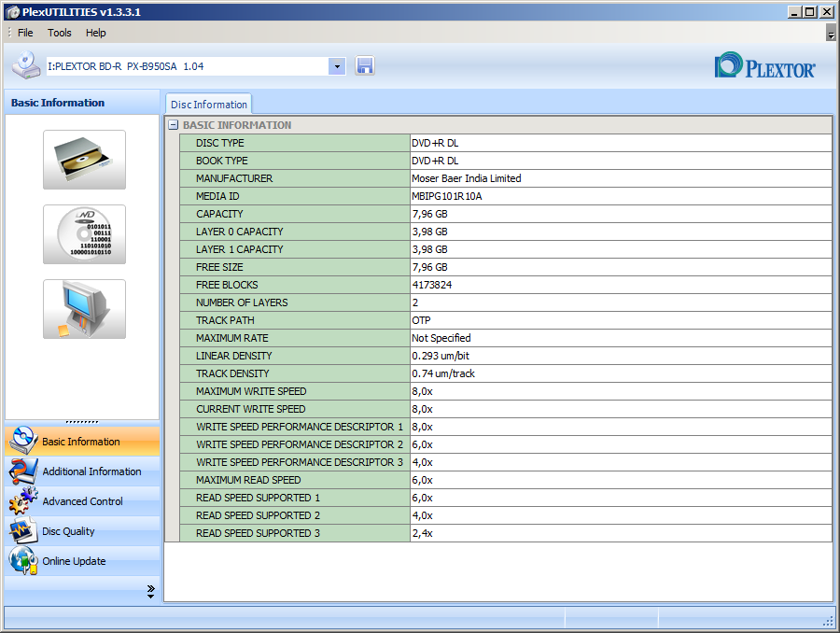
Task: Click the Basic Information panel header
Action: (82, 103)
